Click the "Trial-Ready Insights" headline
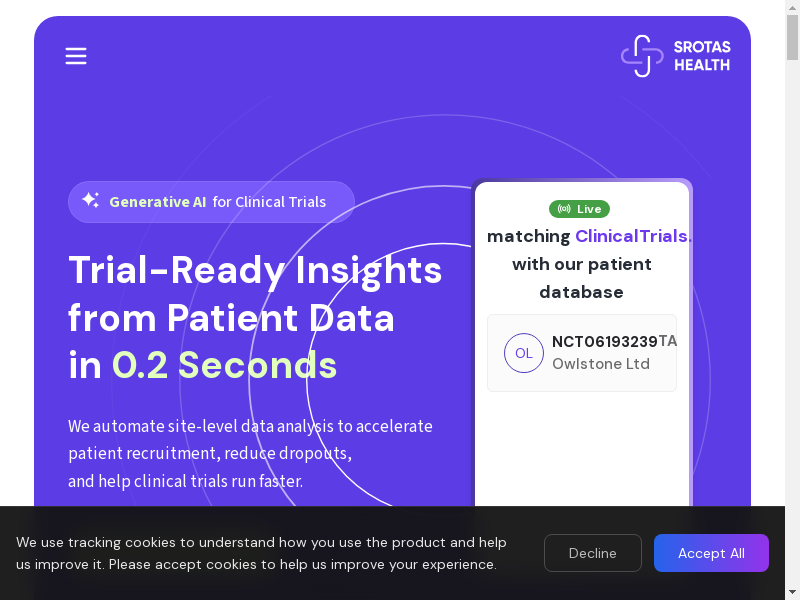 (x=255, y=270)
